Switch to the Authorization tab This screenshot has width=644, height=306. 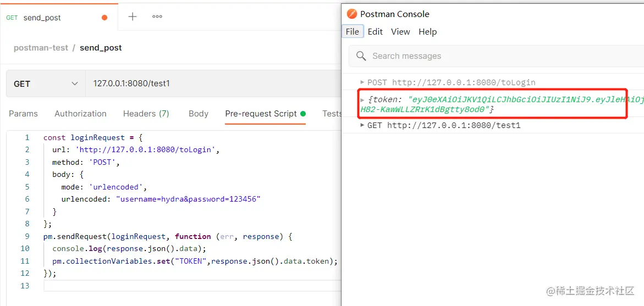pos(80,114)
